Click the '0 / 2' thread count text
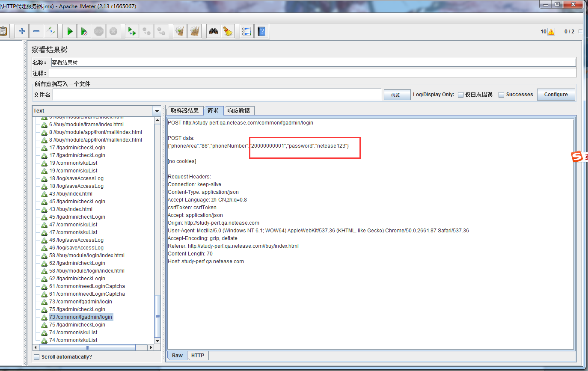The width and height of the screenshot is (588, 371). point(569,32)
